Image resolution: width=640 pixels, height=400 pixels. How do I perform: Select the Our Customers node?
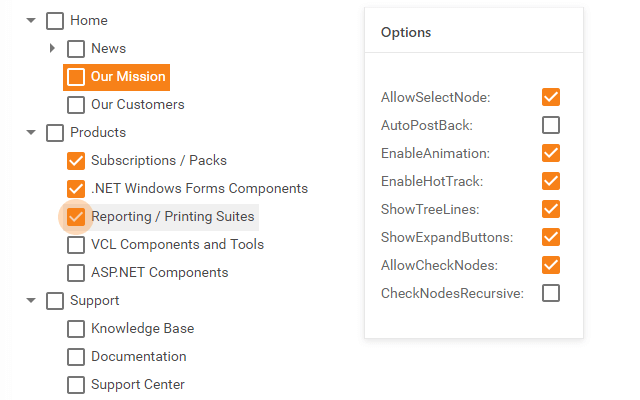click(x=138, y=104)
